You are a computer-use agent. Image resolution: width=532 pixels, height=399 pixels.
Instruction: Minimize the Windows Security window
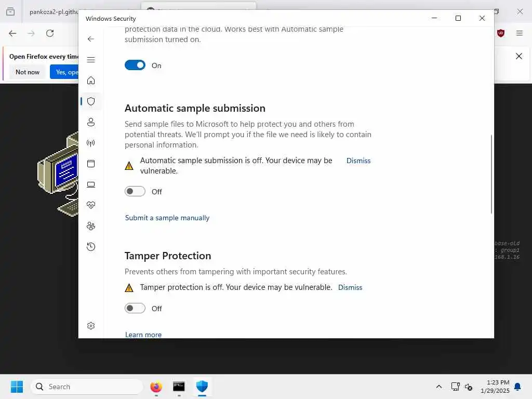(x=434, y=18)
